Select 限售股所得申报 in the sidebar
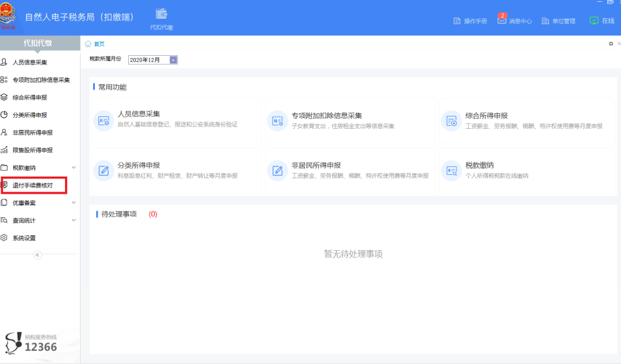Viewport: 621px width, 364px height. pos(33,150)
